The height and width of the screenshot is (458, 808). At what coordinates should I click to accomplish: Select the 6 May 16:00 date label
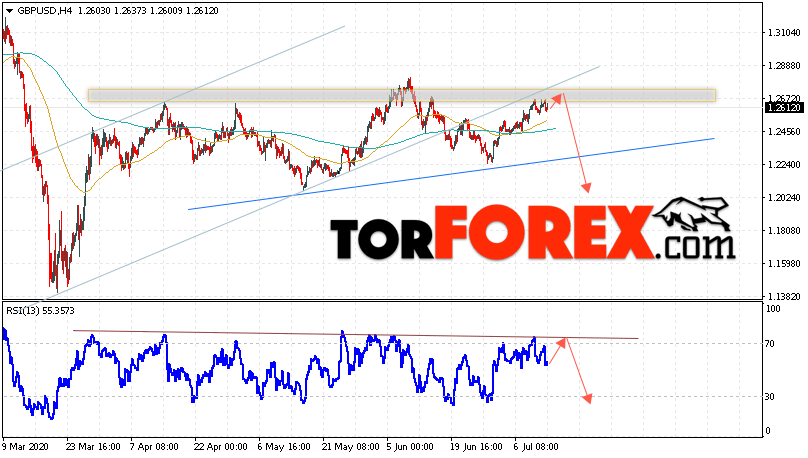click(x=284, y=447)
